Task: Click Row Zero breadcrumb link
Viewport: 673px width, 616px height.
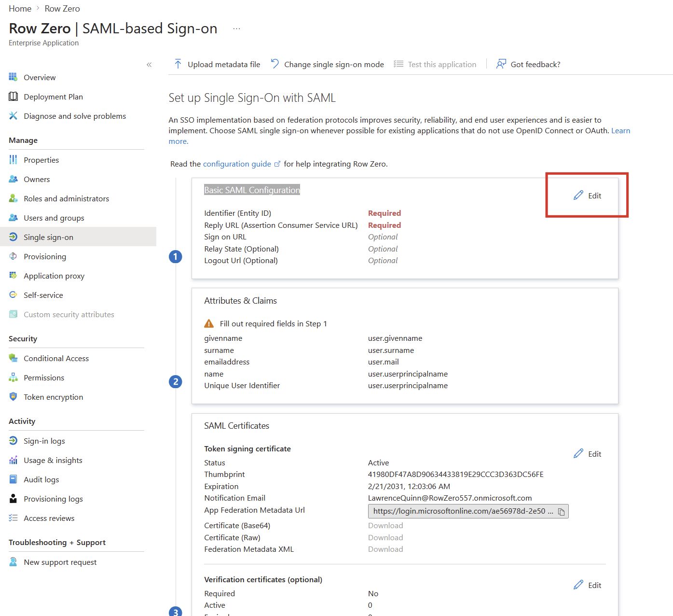Action: pos(62,9)
